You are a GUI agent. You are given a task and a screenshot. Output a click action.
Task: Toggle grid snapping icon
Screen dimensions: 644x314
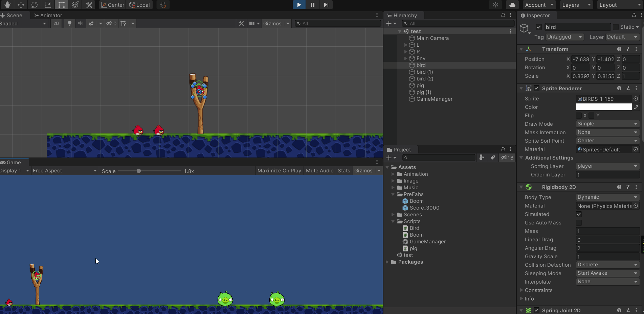[x=163, y=5]
